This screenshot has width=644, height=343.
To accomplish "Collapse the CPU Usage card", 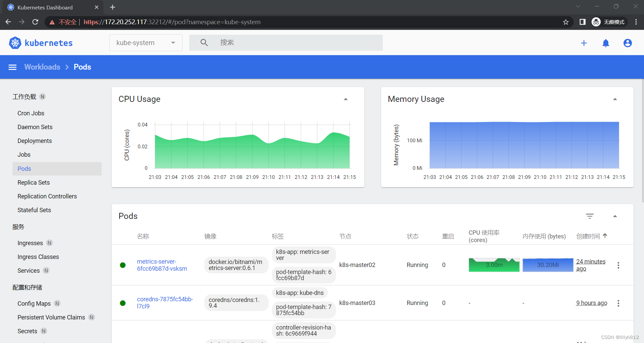I will (346, 99).
